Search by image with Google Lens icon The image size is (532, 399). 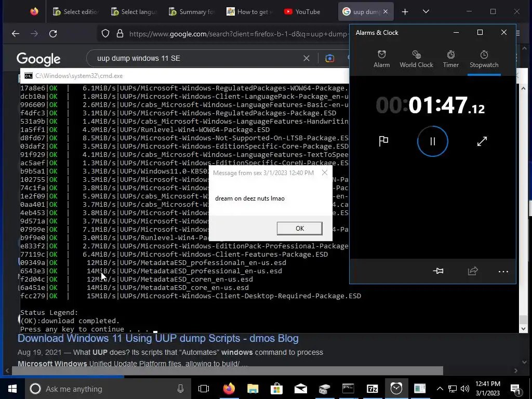pyautogui.click(x=329, y=58)
